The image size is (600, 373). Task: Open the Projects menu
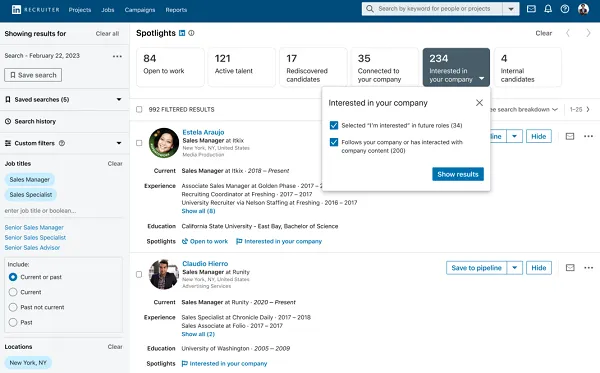[80, 10]
